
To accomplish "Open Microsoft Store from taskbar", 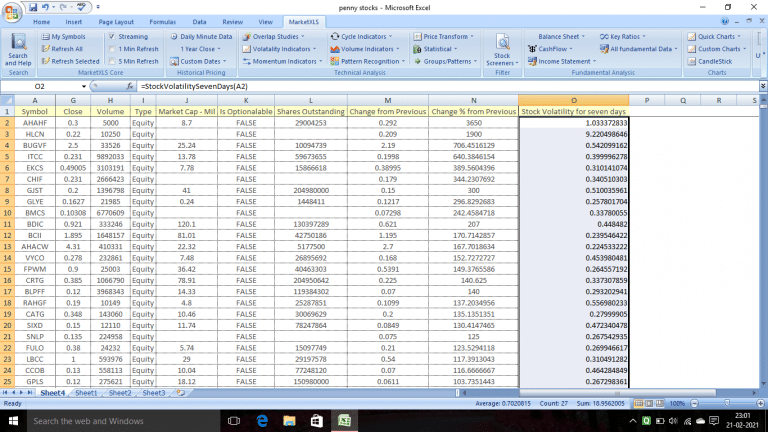I will 317,421.
